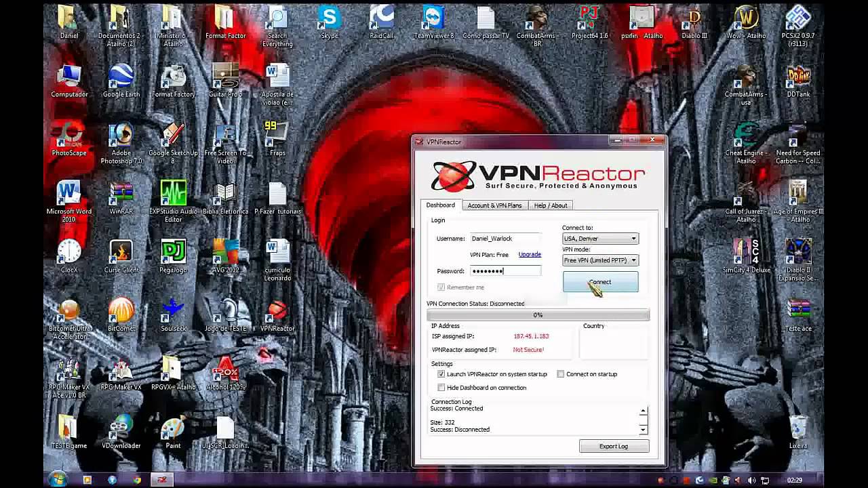Open the Account & VPN Plans tab
868x488 pixels.
click(494, 205)
